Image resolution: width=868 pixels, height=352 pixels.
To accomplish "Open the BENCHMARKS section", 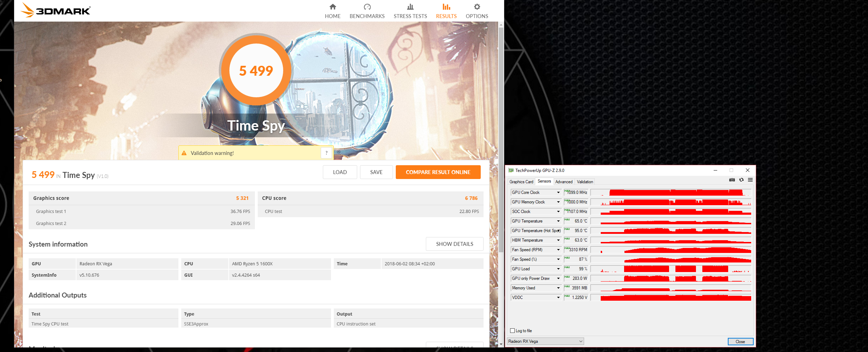I will pyautogui.click(x=367, y=11).
